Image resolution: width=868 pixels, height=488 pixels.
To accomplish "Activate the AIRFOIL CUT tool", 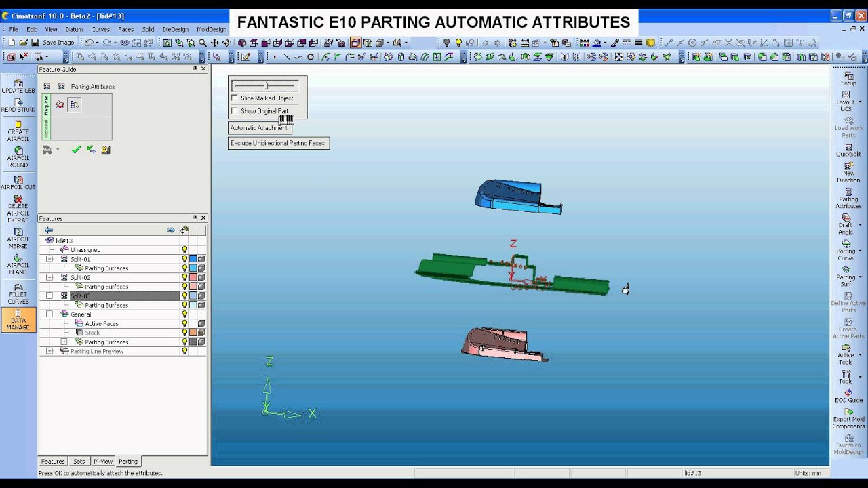I will click(18, 183).
